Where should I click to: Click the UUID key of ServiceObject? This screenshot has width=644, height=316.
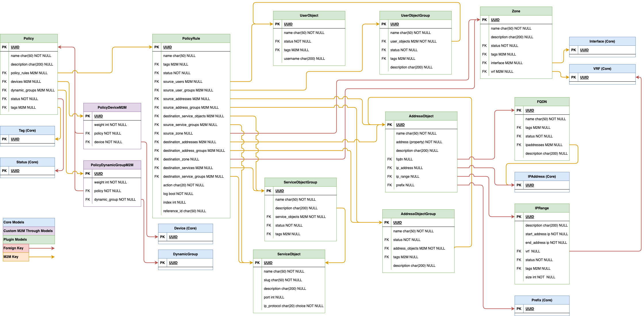coord(268,263)
